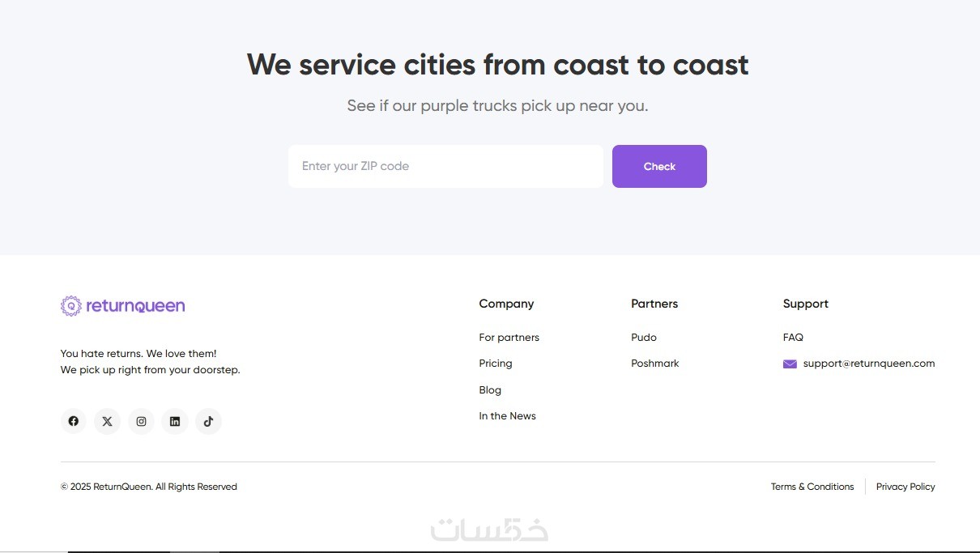Click the support@returnqueen.com email link
980x553 pixels.
(x=869, y=364)
